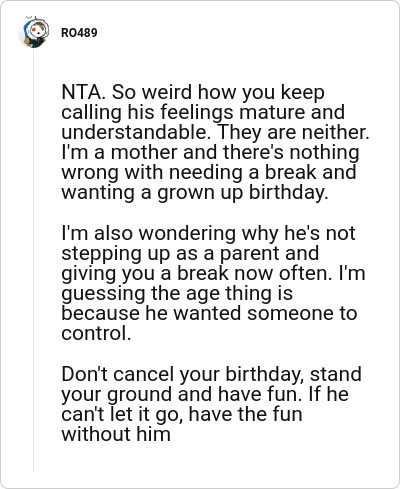Click the line 'Don't cancel your birthday, stand'

click(x=211, y=374)
